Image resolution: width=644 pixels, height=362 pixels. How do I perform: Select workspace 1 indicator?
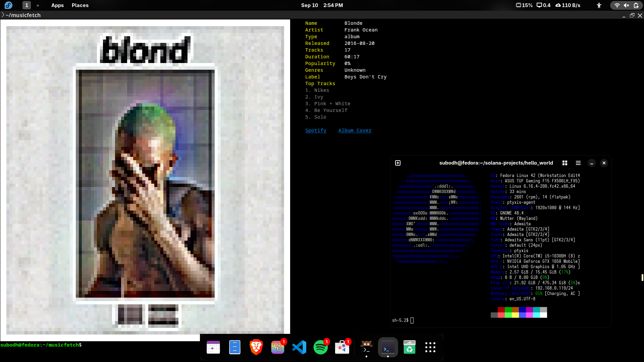click(26, 5)
